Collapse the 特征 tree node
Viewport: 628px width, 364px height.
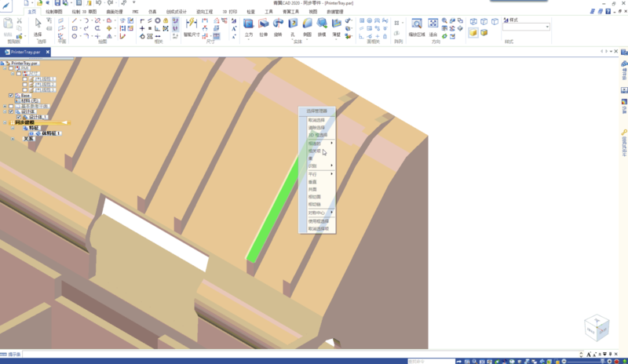click(x=13, y=128)
